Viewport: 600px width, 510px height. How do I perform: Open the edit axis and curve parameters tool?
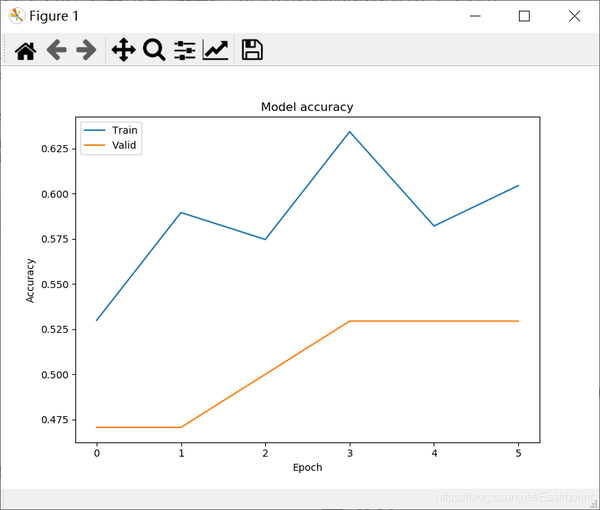coord(215,50)
